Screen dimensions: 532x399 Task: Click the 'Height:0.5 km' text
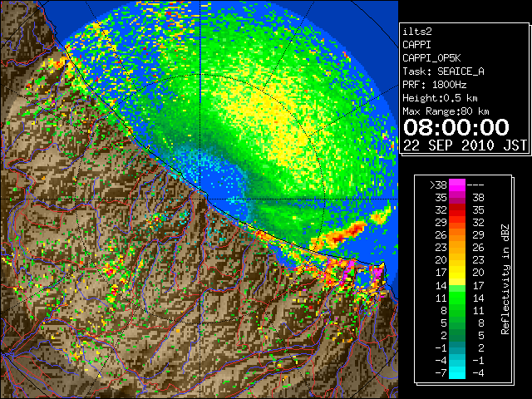click(440, 98)
